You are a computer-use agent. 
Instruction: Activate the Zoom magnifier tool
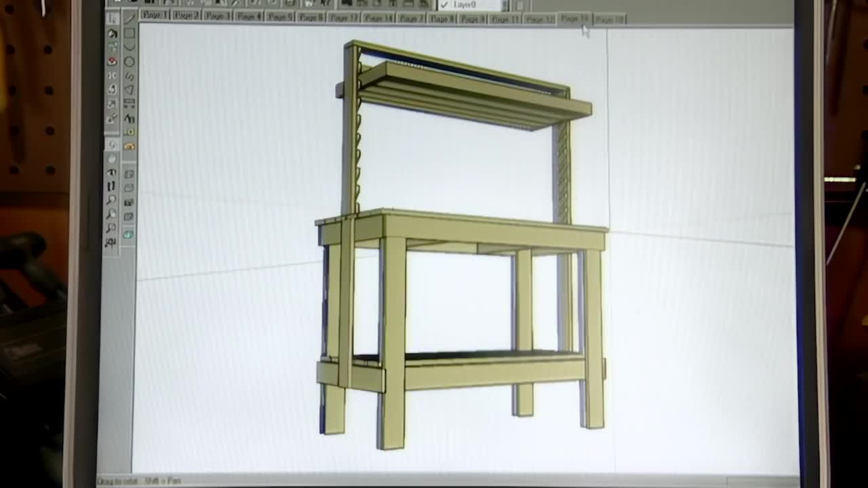click(111, 201)
